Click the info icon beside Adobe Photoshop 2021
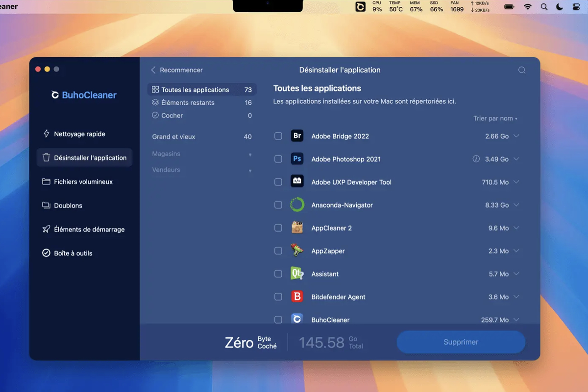Image resolution: width=588 pixels, height=392 pixels. tap(476, 159)
